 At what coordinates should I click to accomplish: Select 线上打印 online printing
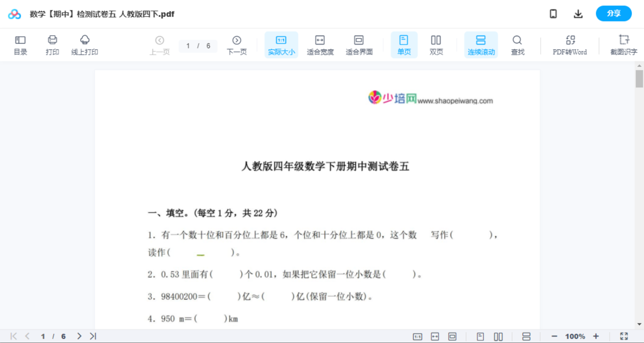(x=85, y=45)
